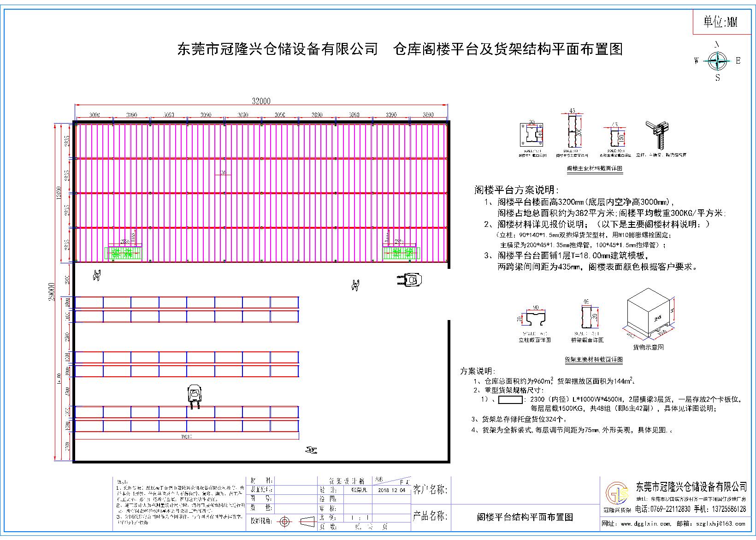Select the compass rose orientation symbol

[x=718, y=60]
